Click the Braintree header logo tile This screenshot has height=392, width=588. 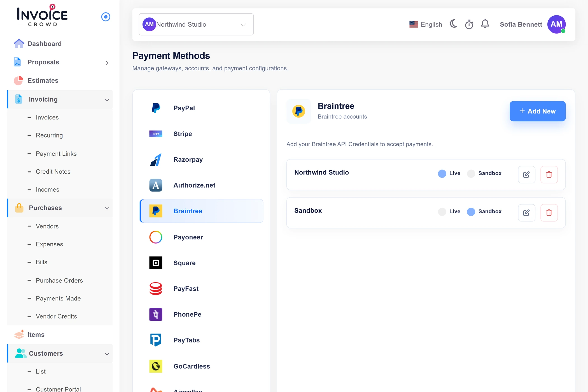298,111
